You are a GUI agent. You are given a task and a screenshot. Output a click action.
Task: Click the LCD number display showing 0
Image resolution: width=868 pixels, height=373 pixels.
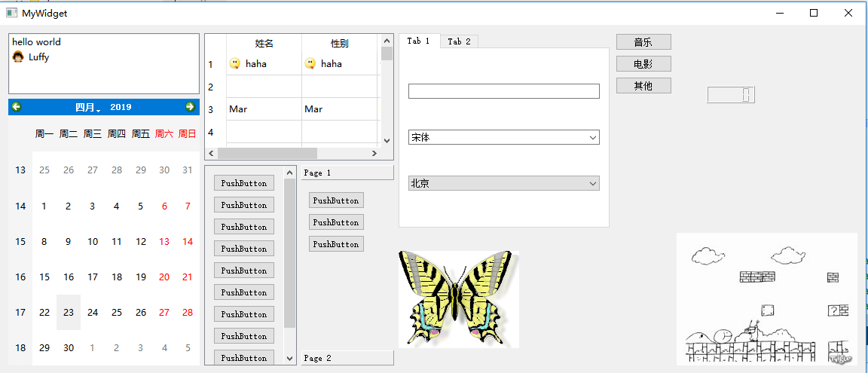coord(731,95)
